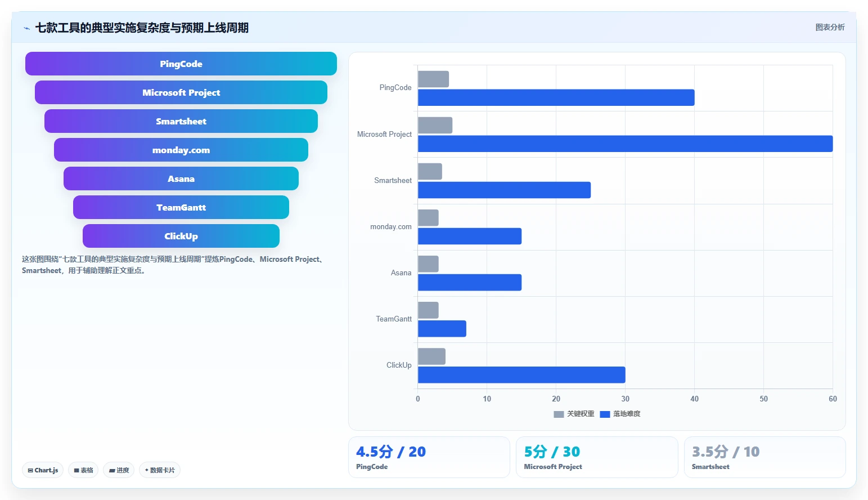Click the gray 关键权重 bar for PingCode
868x500 pixels.
coord(433,79)
